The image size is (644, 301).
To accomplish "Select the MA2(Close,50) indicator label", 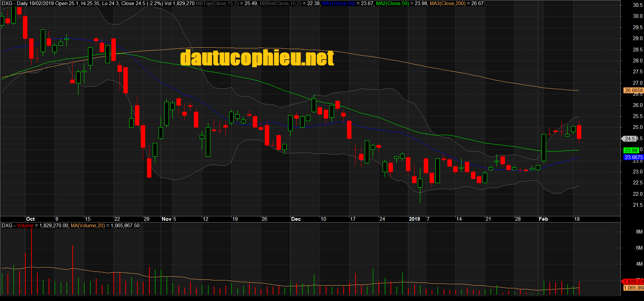I will tap(392, 3).
